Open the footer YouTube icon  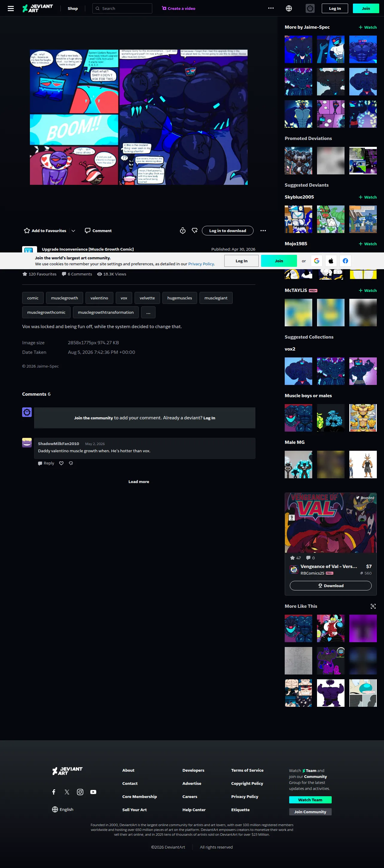point(93,792)
